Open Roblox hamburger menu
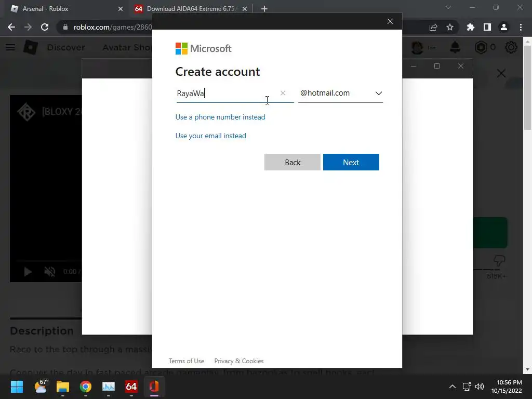Image resolution: width=532 pixels, height=399 pixels. tap(10, 47)
